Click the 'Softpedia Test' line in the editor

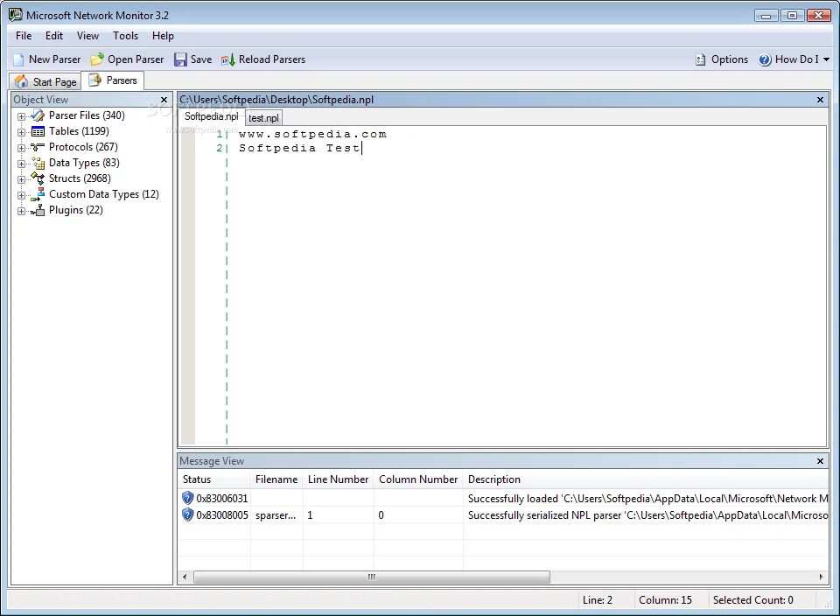(x=299, y=148)
